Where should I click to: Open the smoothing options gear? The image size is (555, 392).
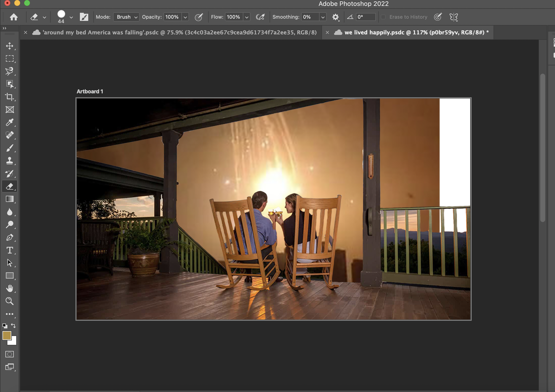(x=336, y=17)
